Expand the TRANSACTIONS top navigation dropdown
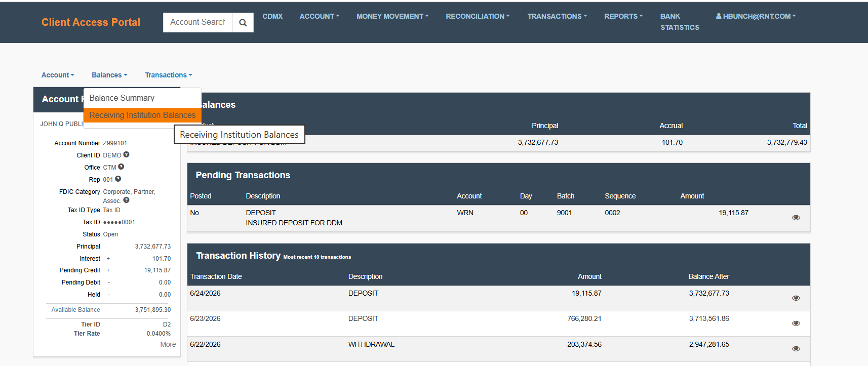 click(x=557, y=16)
